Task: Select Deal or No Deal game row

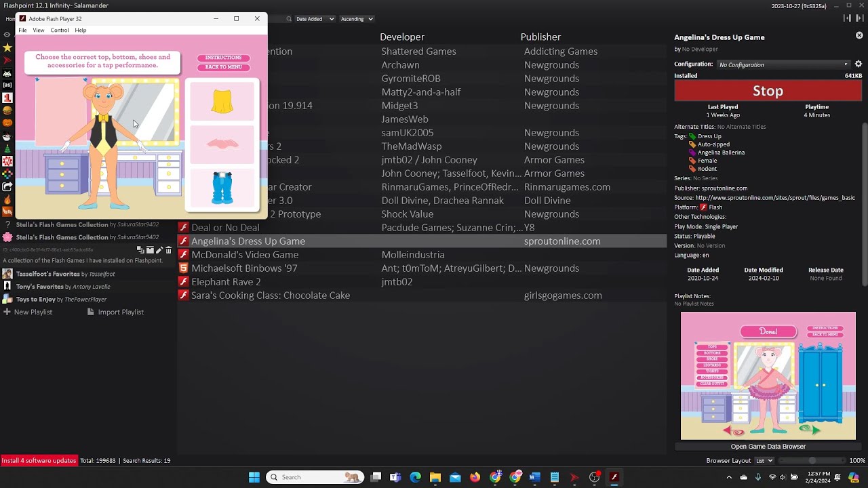Action: pos(422,228)
